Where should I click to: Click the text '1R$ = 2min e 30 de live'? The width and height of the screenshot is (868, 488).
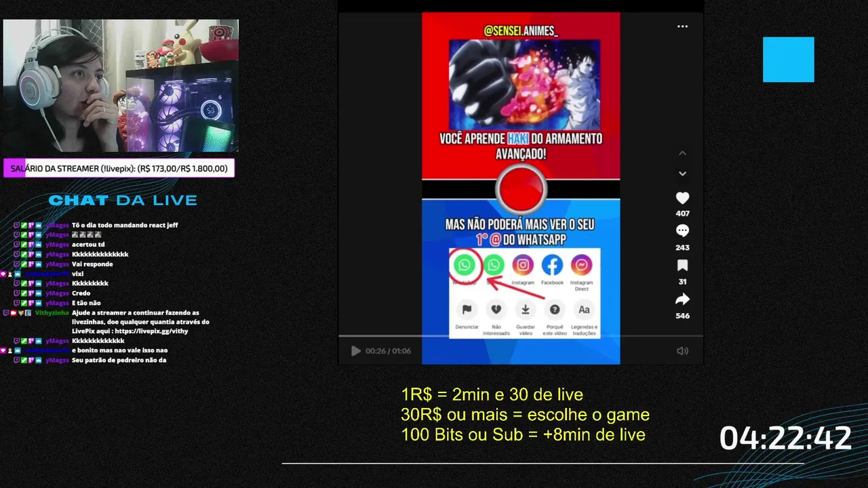[492, 394]
